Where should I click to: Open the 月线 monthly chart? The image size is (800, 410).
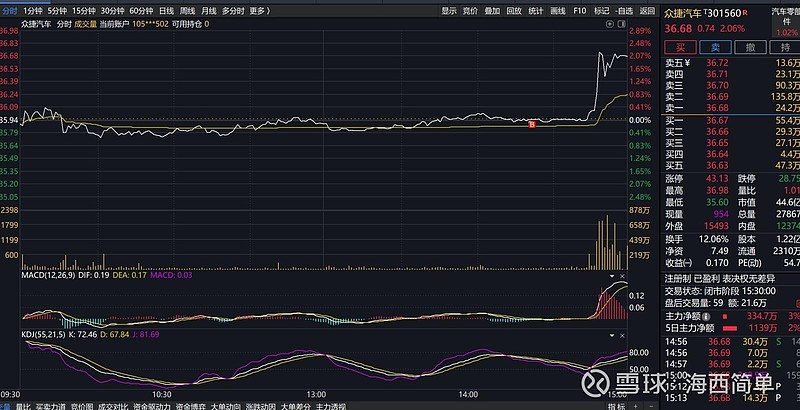(209, 11)
